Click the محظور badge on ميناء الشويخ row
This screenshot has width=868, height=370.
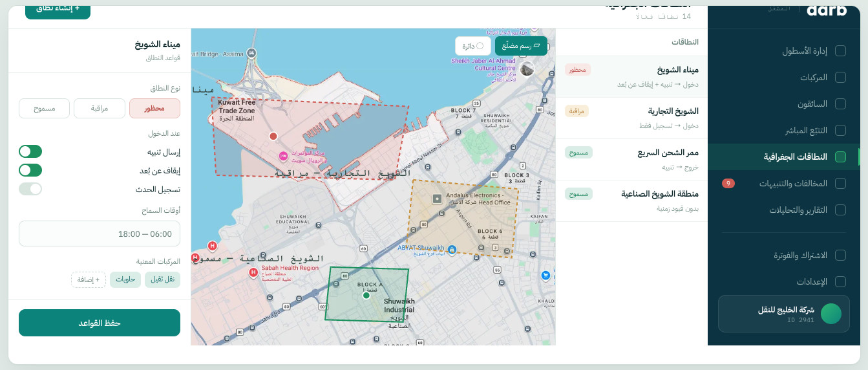pos(578,70)
